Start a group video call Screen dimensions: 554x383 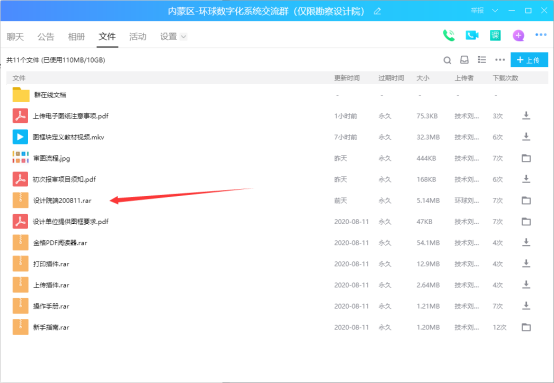pyautogui.click(x=472, y=35)
